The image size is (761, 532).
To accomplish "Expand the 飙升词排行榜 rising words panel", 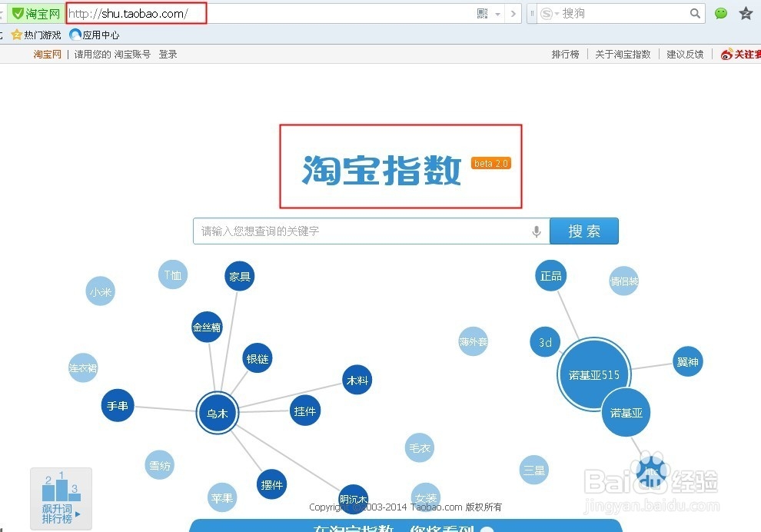I will [61, 498].
